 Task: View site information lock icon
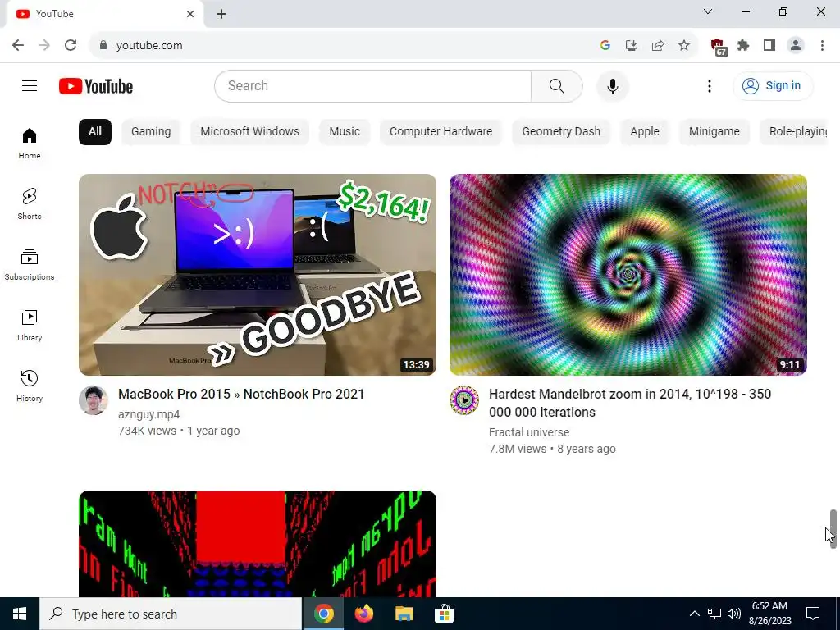coord(103,45)
